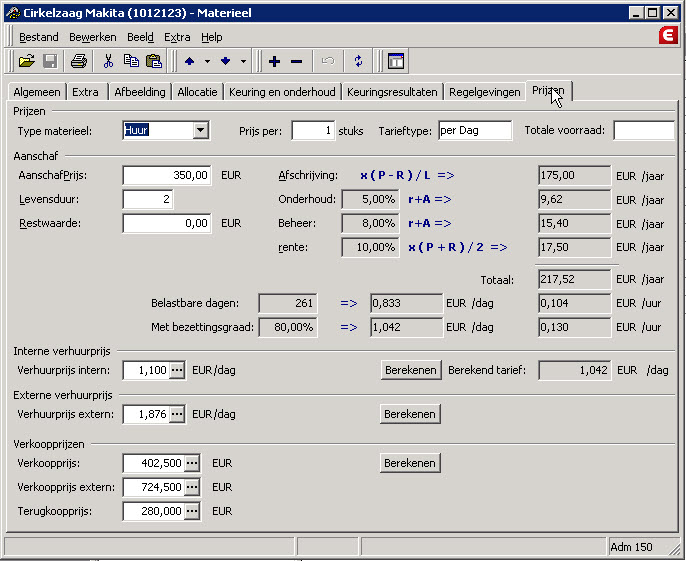The height and width of the screenshot is (561, 686).
Task: Switch to the Keuringsresultaten tab
Action: (392, 92)
